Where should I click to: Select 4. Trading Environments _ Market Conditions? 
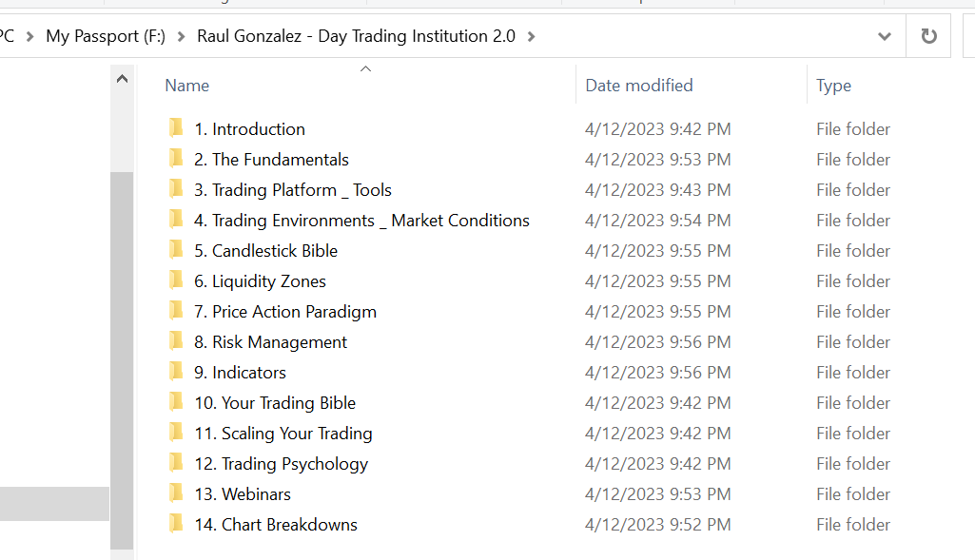(x=361, y=221)
